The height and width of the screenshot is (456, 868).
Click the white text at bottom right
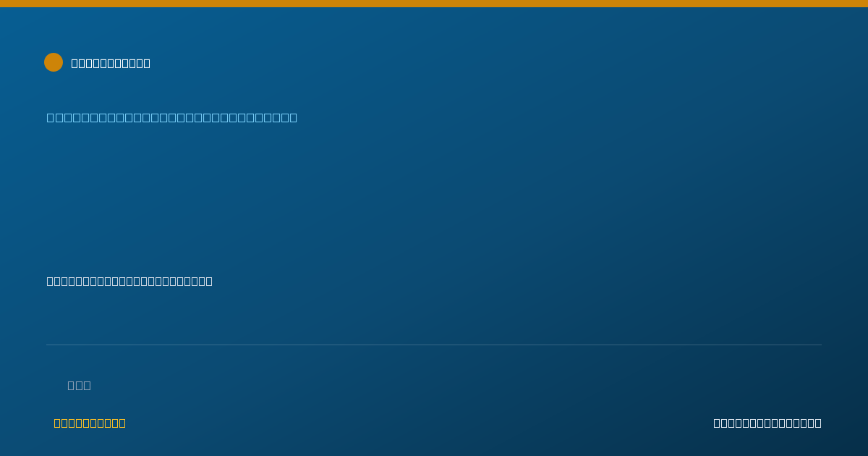click(x=767, y=423)
